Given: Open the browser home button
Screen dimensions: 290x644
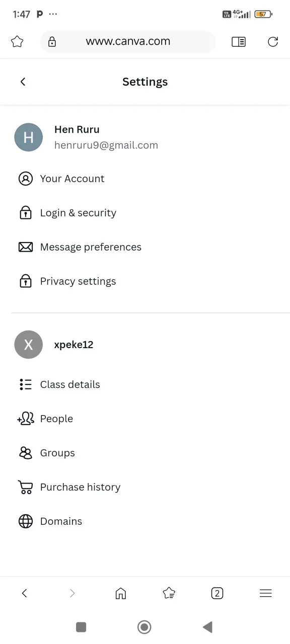Looking at the screenshot, I should (121, 593).
